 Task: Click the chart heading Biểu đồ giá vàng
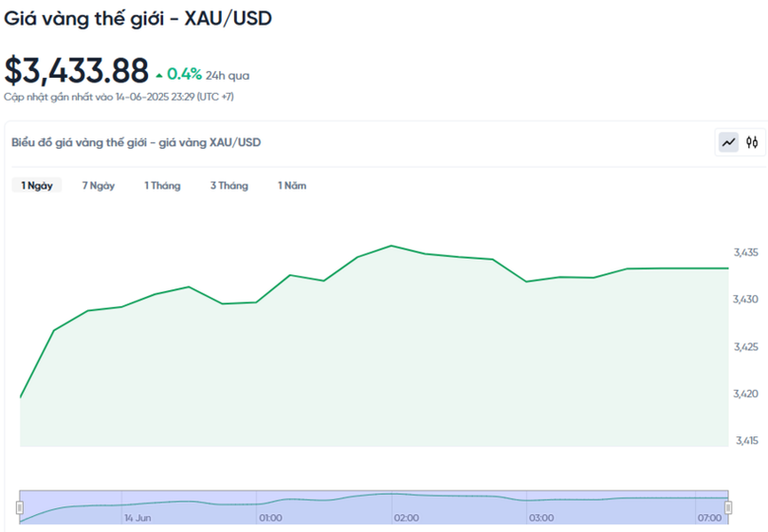coord(136,142)
